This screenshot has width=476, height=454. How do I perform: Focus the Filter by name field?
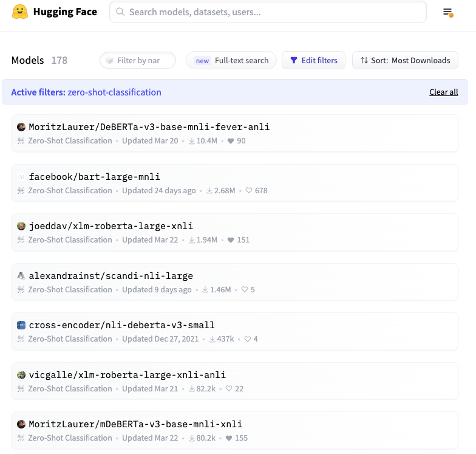pyautogui.click(x=138, y=60)
